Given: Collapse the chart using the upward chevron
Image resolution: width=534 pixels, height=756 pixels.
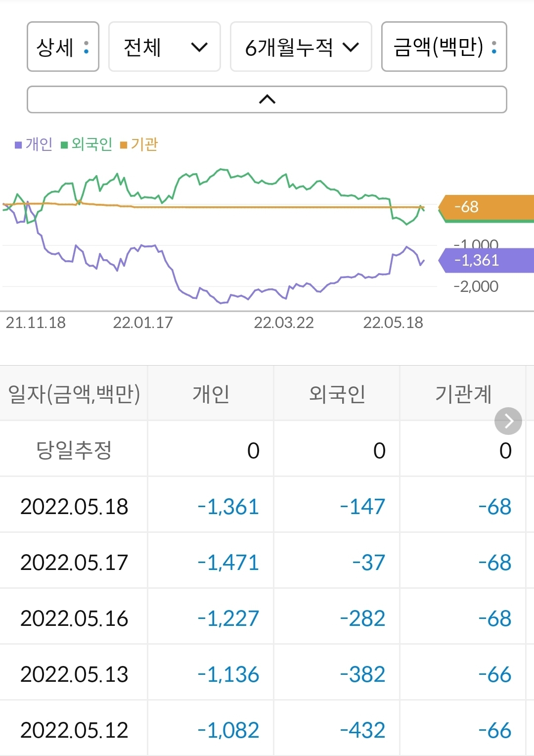Looking at the screenshot, I should pos(267,98).
